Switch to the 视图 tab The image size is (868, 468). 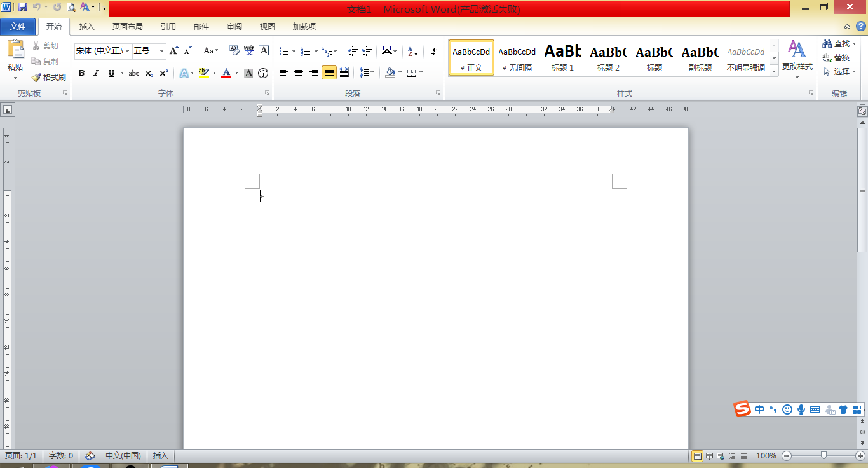coord(267,27)
